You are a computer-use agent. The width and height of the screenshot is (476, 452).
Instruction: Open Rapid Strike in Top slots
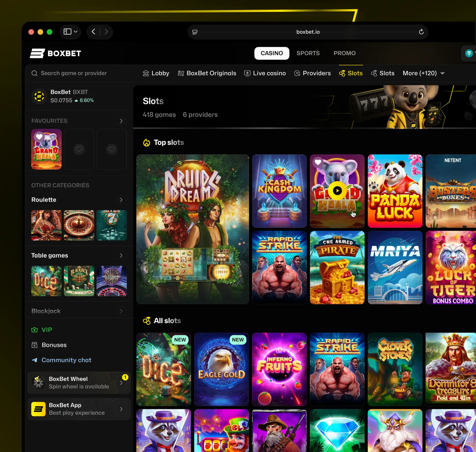pos(279,268)
